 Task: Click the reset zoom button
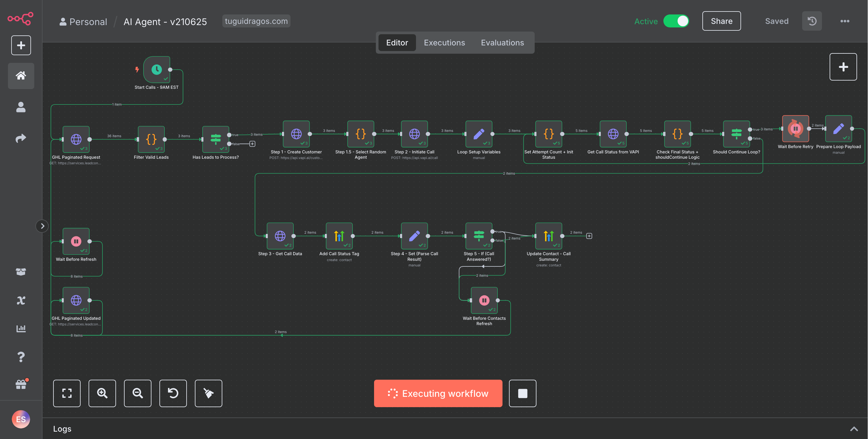coord(173,393)
